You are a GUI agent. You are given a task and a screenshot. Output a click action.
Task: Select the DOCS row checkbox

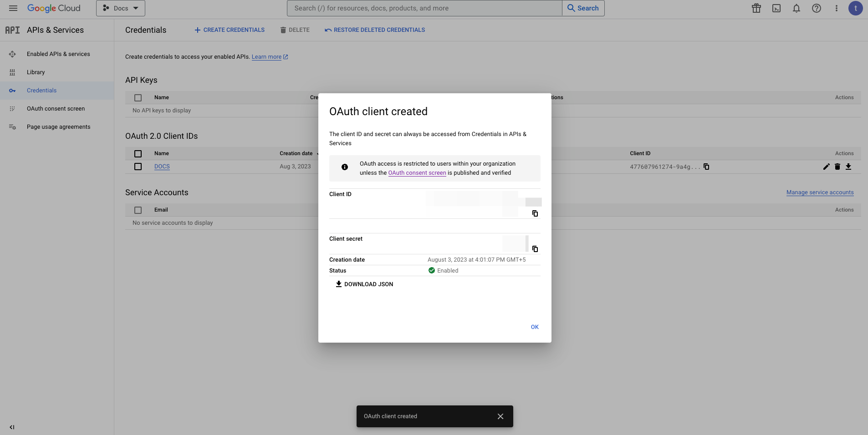click(x=138, y=167)
